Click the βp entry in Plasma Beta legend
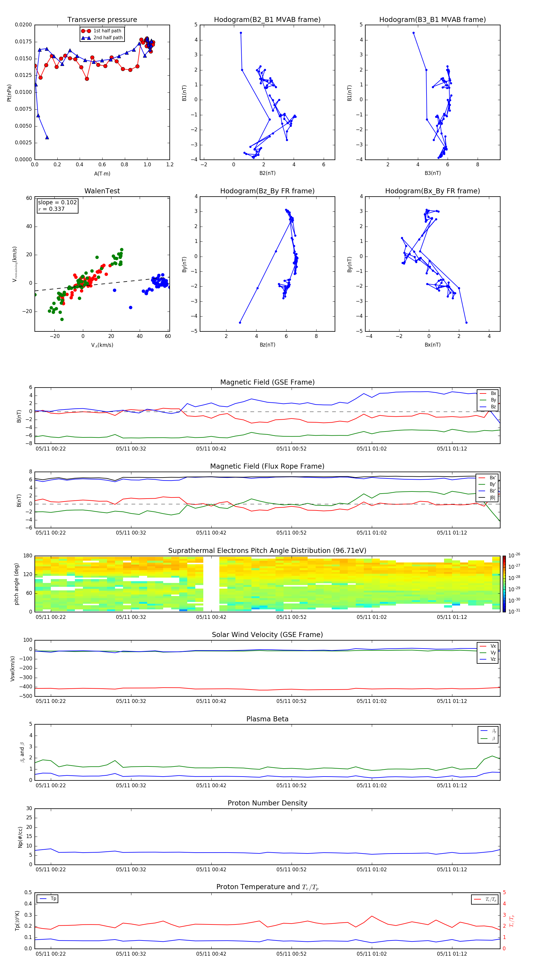The height and width of the screenshot is (980, 535). (x=488, y=731)
